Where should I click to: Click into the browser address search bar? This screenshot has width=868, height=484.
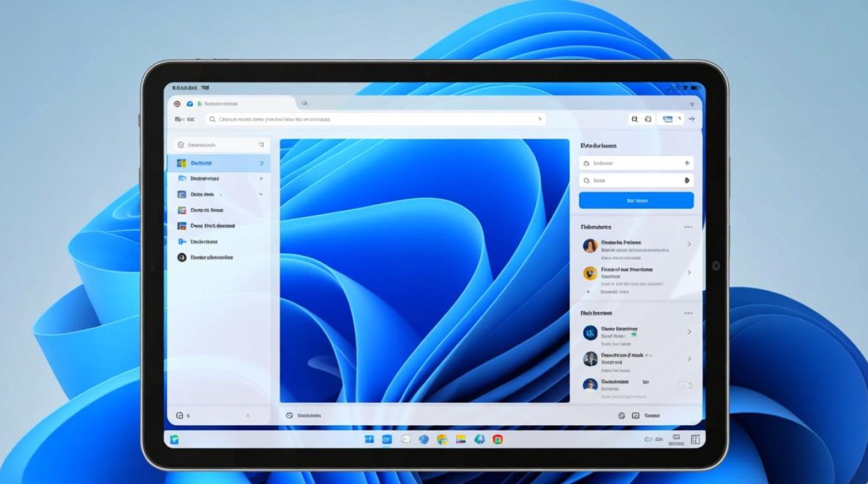pyautogui.click(x=375, y=119)
